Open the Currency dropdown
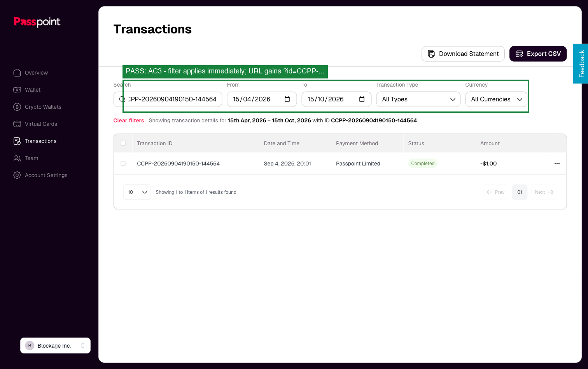Image resolution: width=588 pixels, height=369 pixels. pyautogui.click(x=497, y=99)
